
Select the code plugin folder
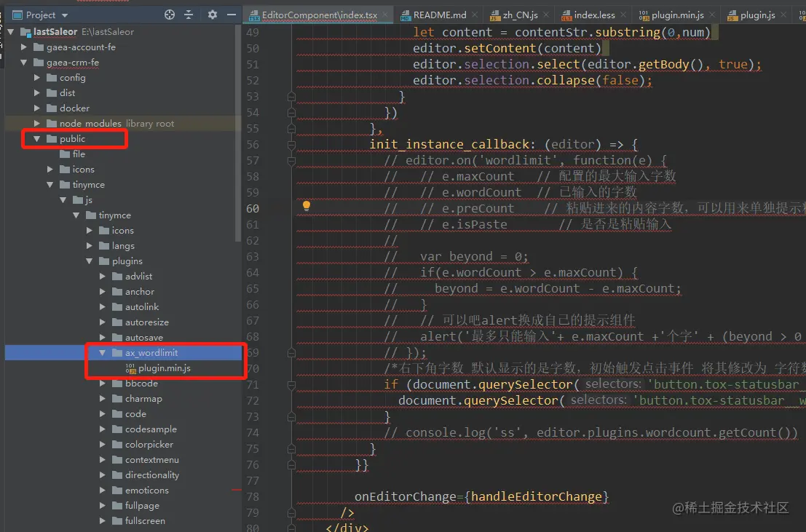[x=129, y=414]
